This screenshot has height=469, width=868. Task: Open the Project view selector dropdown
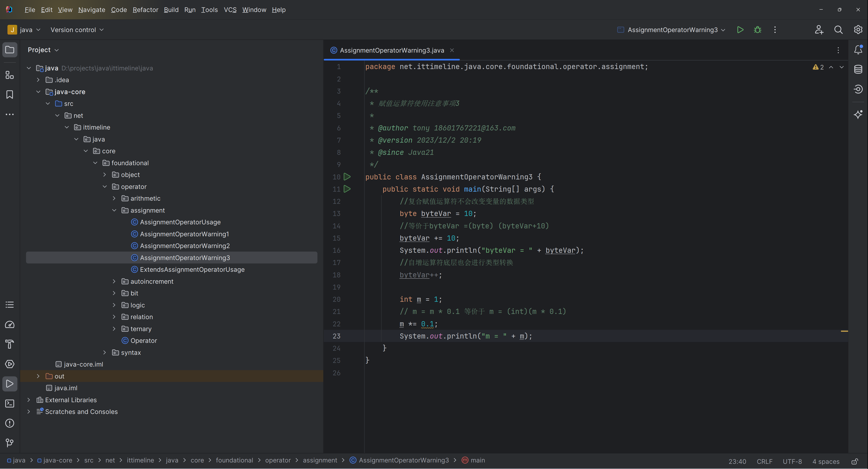[x=43, y=50]
